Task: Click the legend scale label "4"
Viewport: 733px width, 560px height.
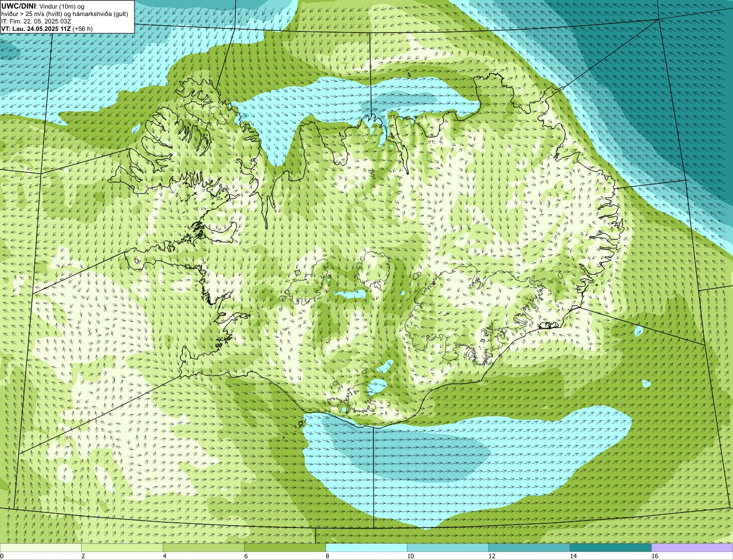Action: click(x=164, y=556)
